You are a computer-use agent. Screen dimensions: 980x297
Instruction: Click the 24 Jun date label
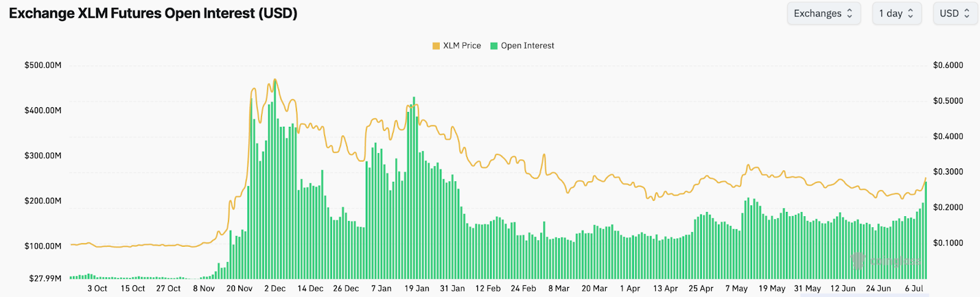point(879,288)
